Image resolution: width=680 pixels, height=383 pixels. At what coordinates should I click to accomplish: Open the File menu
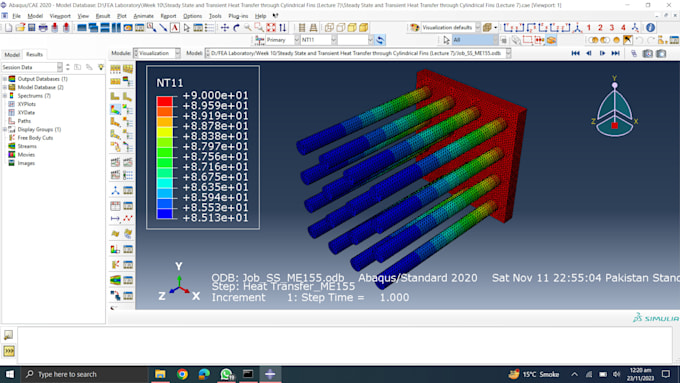[x=16, y=16]
